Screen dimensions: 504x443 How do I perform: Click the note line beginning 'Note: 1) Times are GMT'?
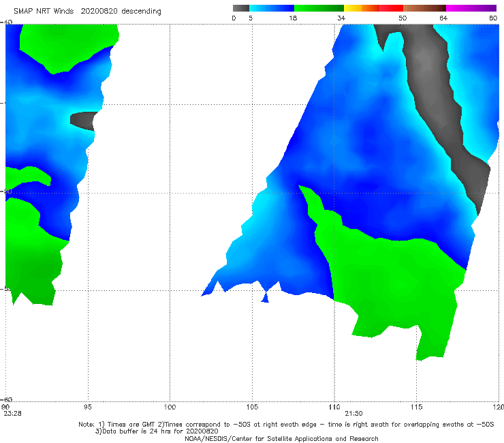click(286, 425)
